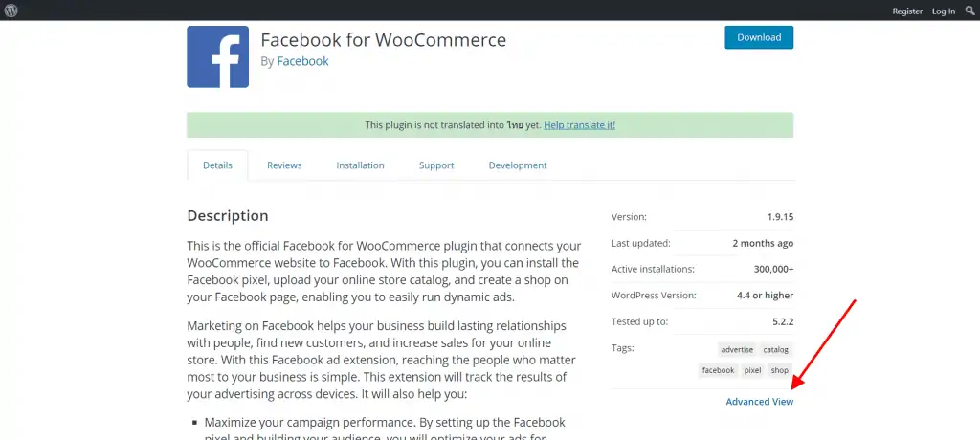View the Development tab

[x=518, y=165]
